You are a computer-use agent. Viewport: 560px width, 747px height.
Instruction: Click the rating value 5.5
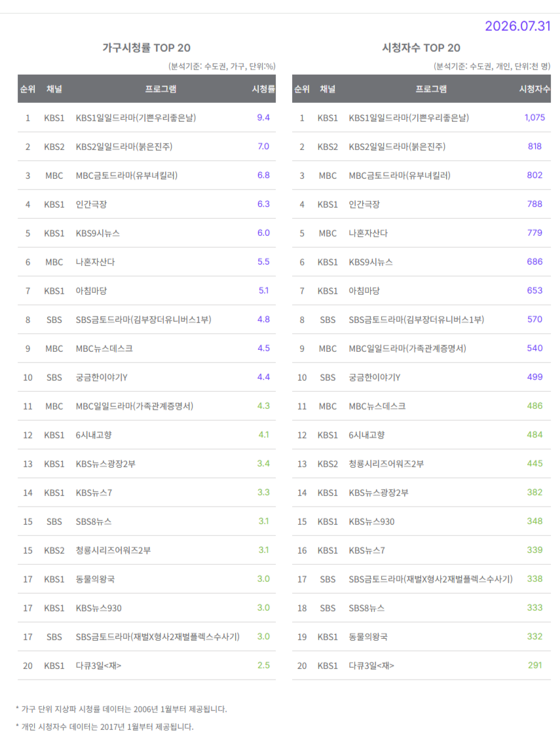[263, 261]
